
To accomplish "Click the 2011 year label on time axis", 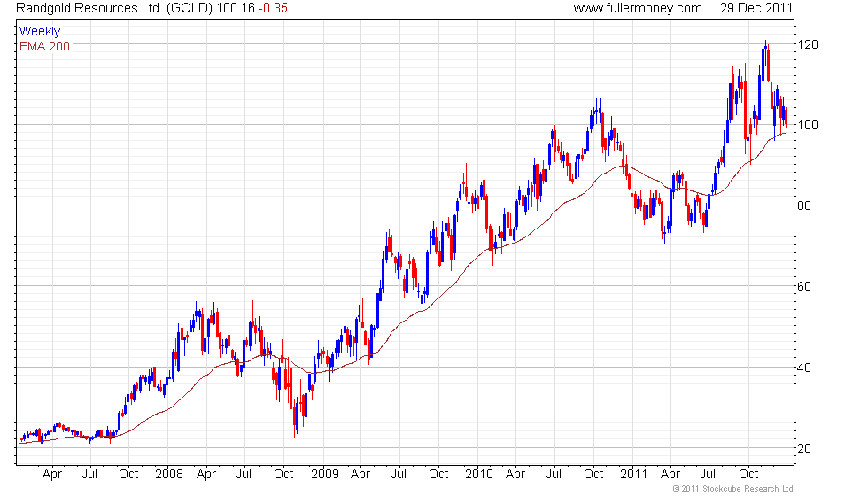I will [x=634, y=475].
